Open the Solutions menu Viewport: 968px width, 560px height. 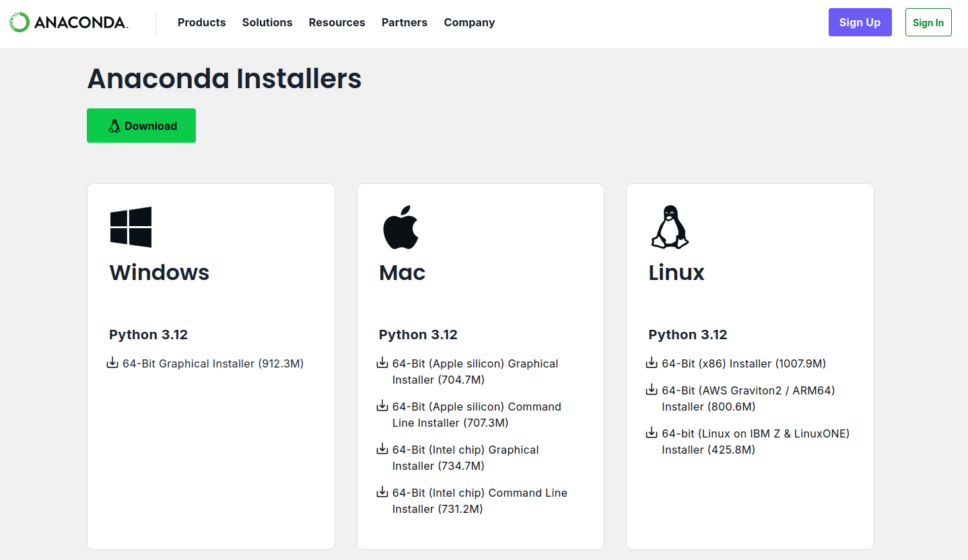tap(267, 22)
